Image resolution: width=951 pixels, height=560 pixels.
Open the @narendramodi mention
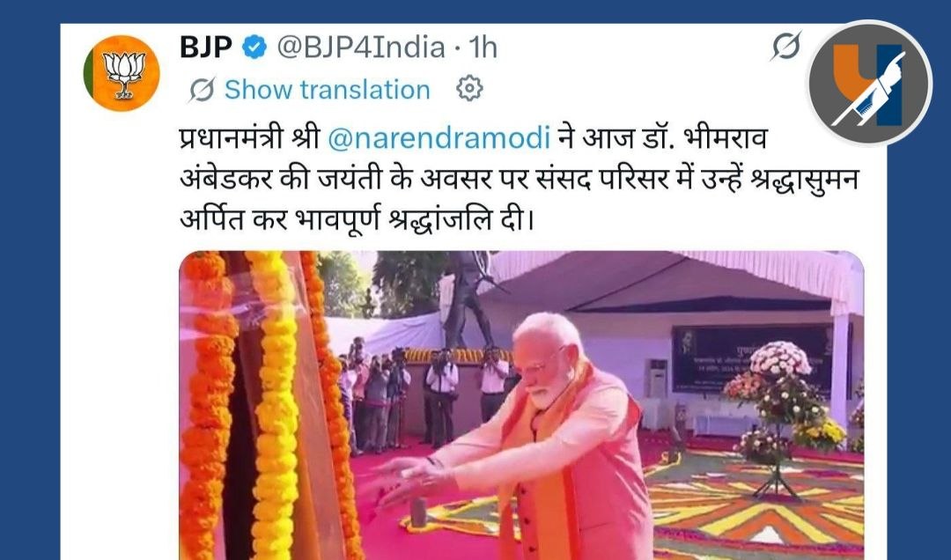pyautogui.click(x=439, y=138)
